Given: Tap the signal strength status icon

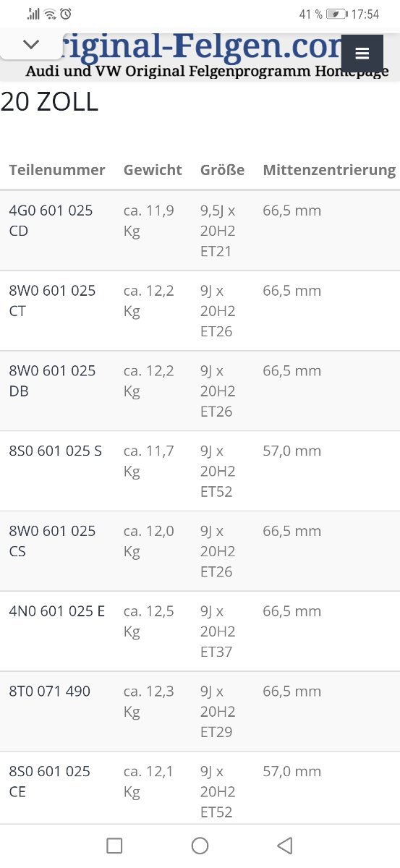Looking at the screenshot, I should [x=33, y=14].
